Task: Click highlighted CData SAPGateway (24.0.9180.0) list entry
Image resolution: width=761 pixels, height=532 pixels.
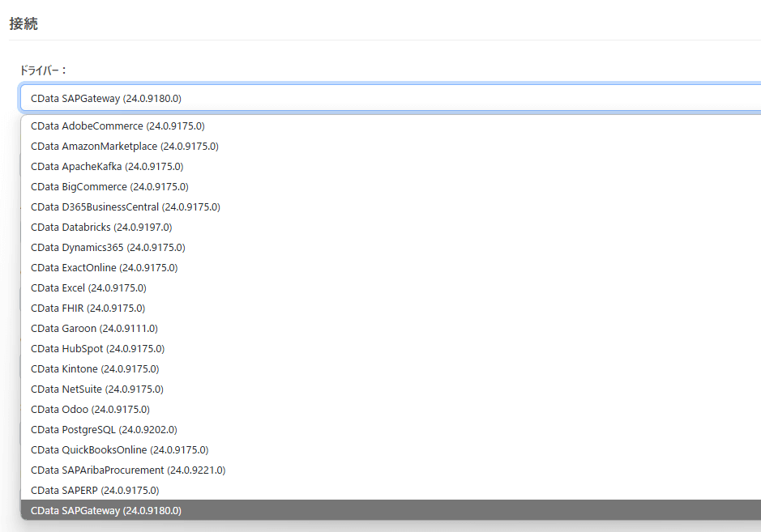Action: tap(391, 511)
